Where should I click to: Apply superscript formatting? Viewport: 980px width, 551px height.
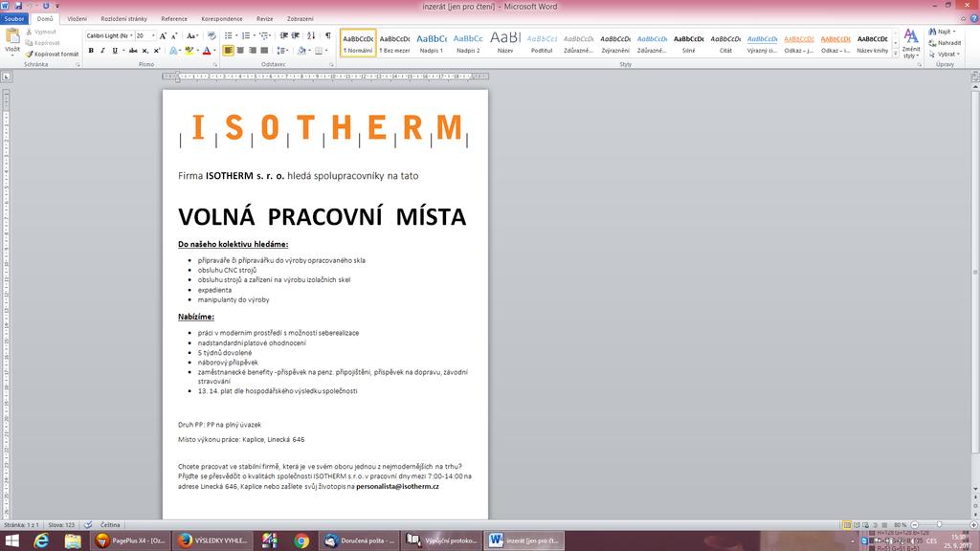tap(156, 51)
